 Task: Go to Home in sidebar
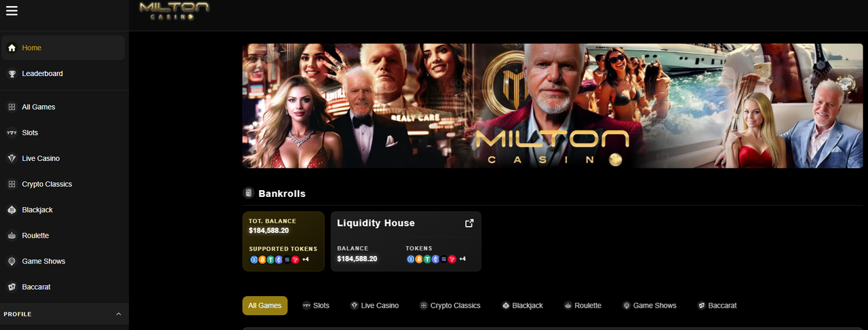click(x=63, y=48)
